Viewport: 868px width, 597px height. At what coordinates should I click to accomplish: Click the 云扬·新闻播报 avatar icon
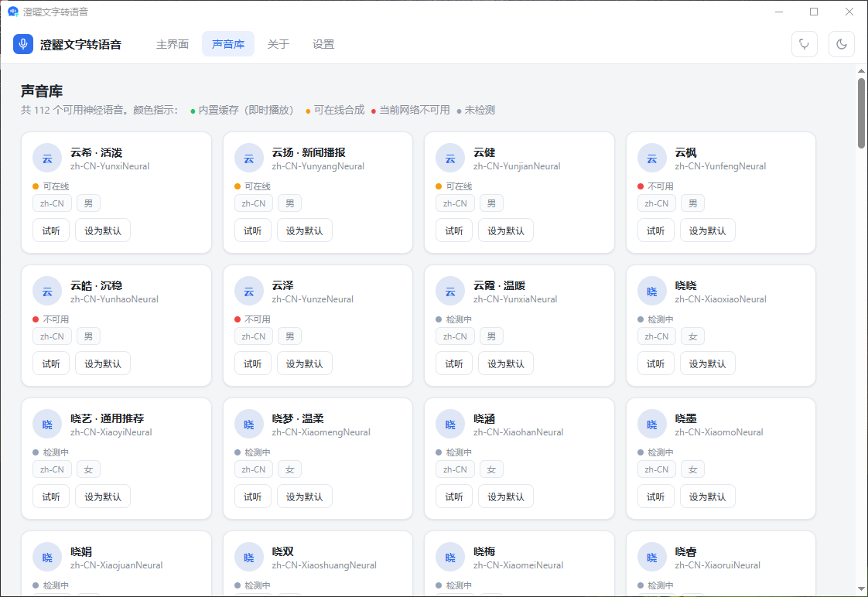pos(248,159)
